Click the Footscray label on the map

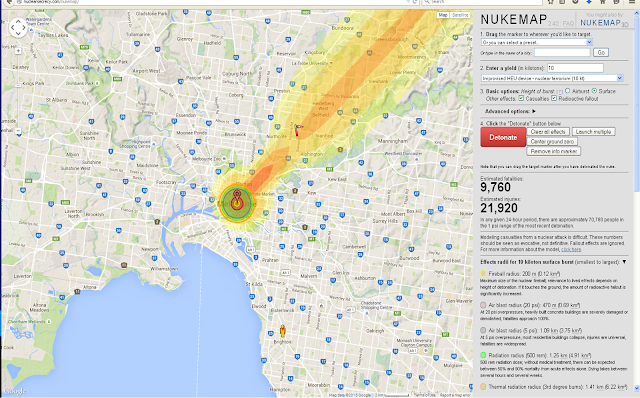pos(166,182)
